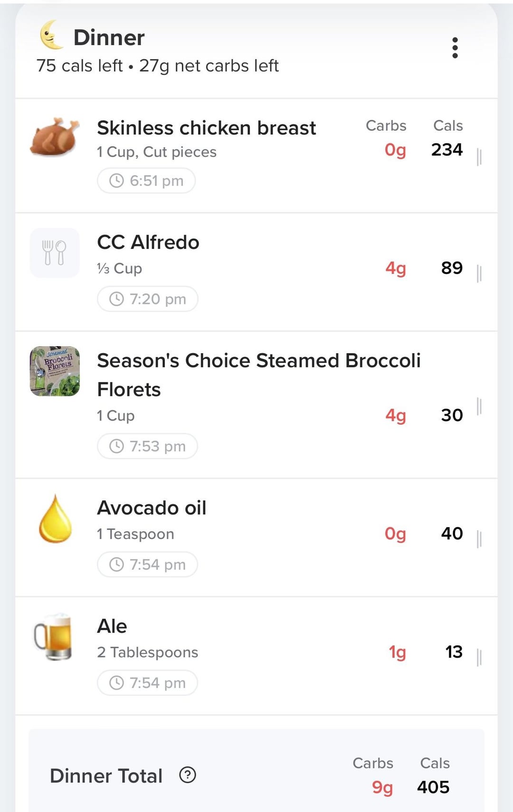Tap the beer mug icon for Ale
The width and height of the screenshot is (513, 812).
point(54,636)
